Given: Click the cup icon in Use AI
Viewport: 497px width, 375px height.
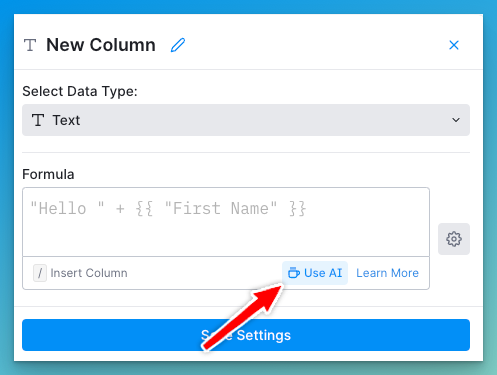Looking at the screenshot, I should pyautogui.click(x=294, y=273).
